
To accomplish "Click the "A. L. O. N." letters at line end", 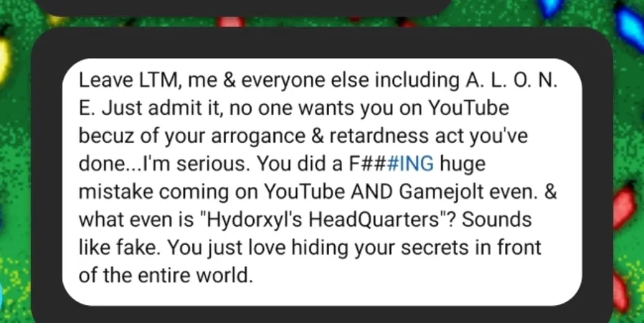I will point(512,82).
